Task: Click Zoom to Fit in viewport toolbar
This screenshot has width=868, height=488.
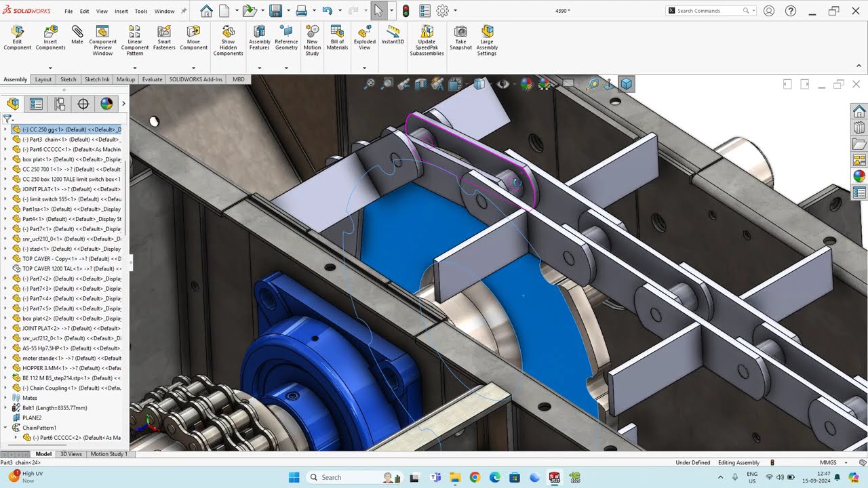Action: tap(370, 84)
